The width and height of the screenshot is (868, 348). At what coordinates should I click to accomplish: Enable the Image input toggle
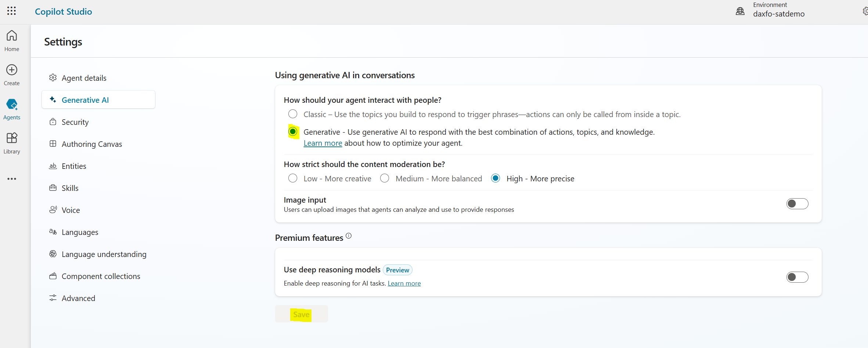coord(797,204)
